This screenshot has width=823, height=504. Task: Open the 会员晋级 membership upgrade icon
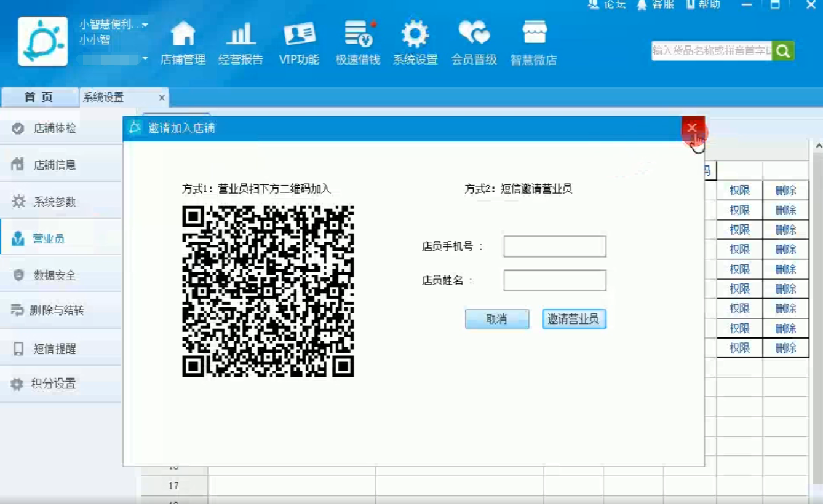click(474, 42)
